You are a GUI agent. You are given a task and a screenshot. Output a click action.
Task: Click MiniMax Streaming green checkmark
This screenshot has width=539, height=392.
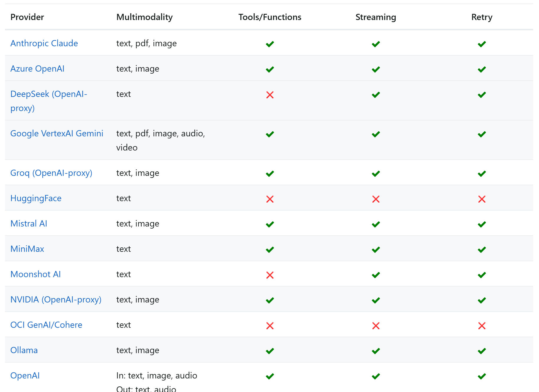click(376, 250)
